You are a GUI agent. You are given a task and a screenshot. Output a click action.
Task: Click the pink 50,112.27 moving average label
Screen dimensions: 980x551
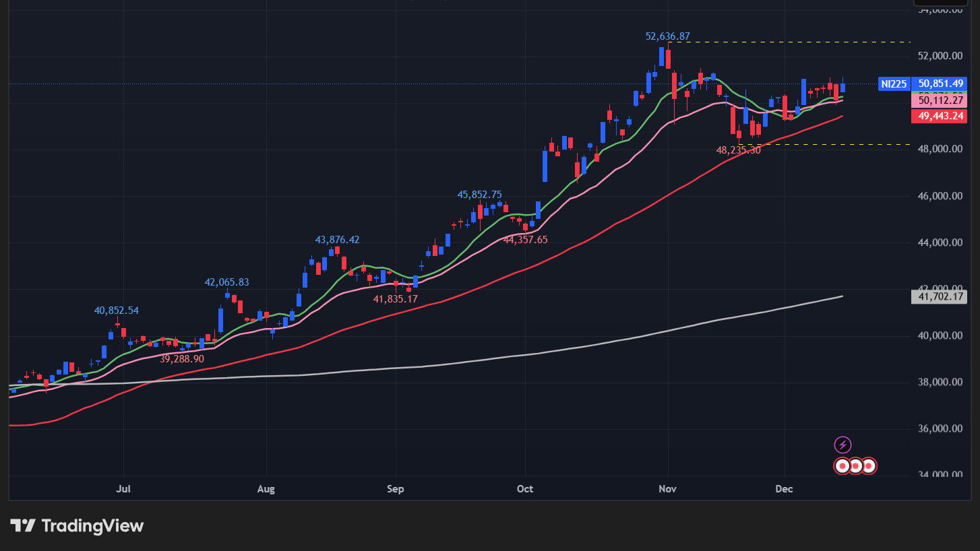(x=940, y=100)
